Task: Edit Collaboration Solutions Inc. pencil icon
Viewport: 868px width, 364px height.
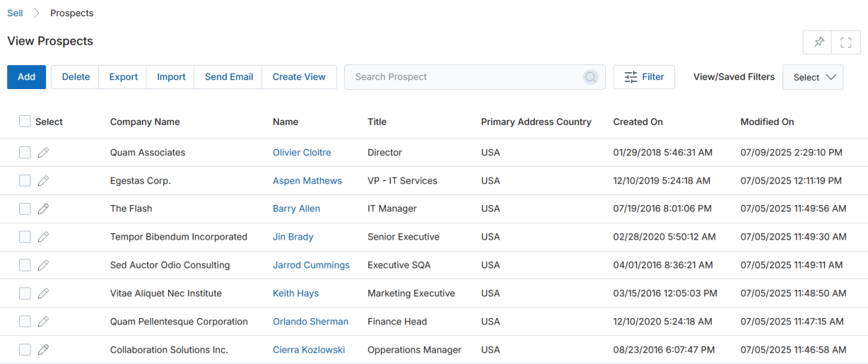Action: tap(43, 350)
